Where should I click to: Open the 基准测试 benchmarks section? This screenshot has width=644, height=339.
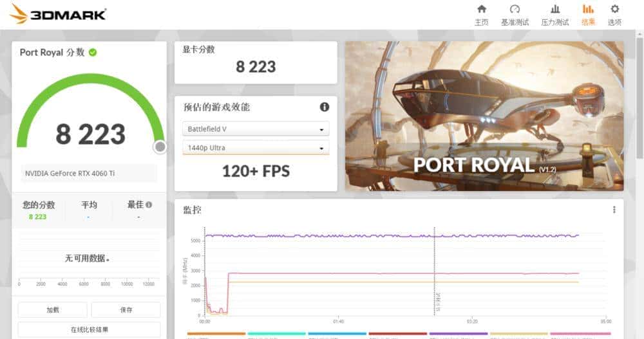(x=515, y=15)
